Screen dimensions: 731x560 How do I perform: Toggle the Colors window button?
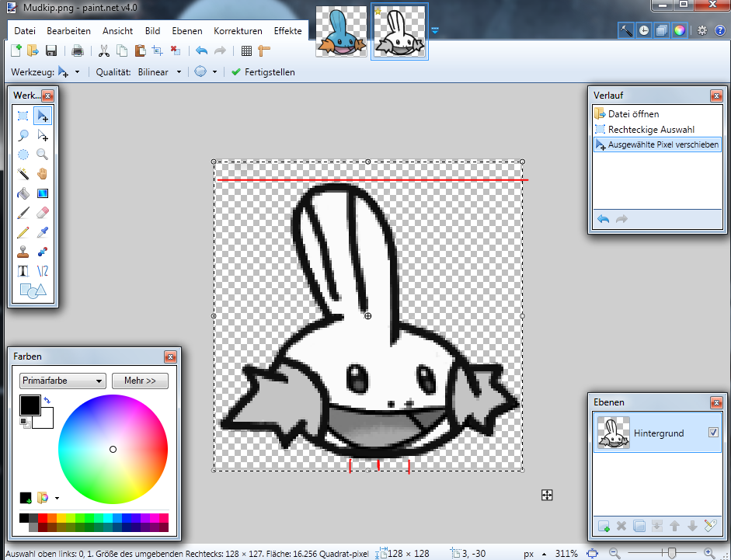[x=679, y=31]
